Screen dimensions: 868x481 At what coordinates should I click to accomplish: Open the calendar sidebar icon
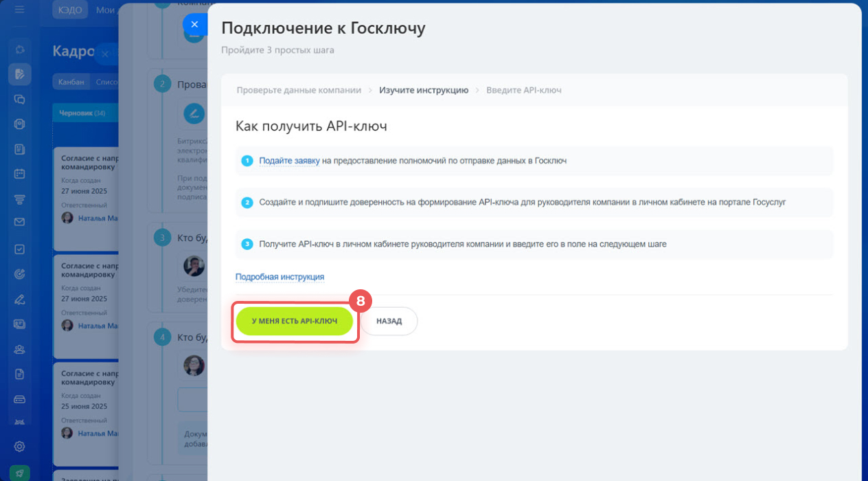point(19,174)
